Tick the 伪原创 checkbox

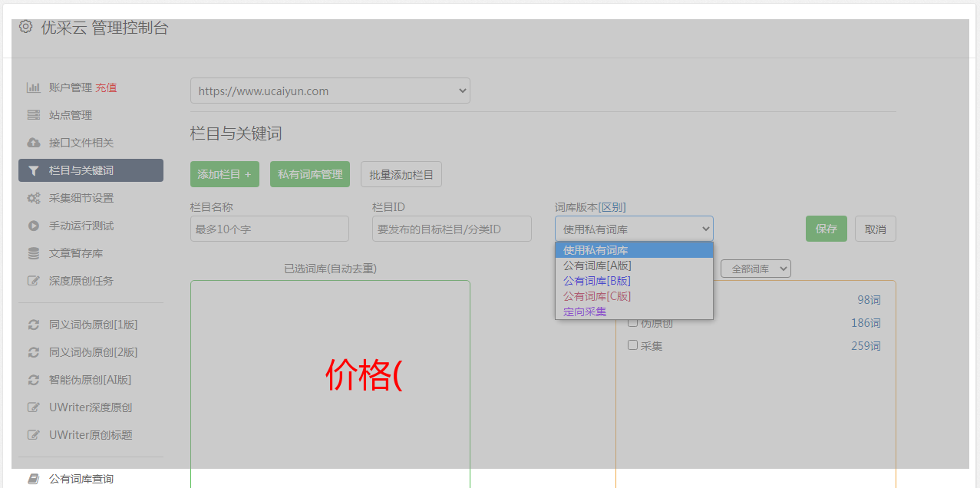[x=633, y=322]
